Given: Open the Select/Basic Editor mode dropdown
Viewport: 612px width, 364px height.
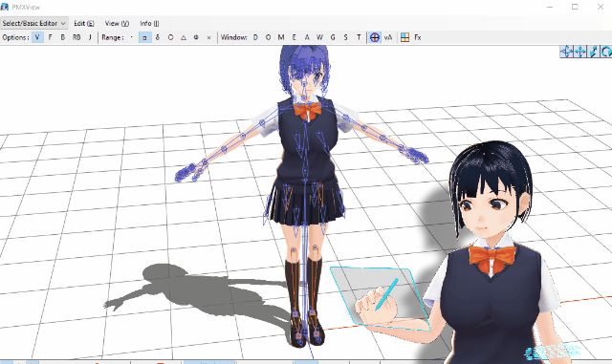Looking at the screenshot, I should 34,24.
